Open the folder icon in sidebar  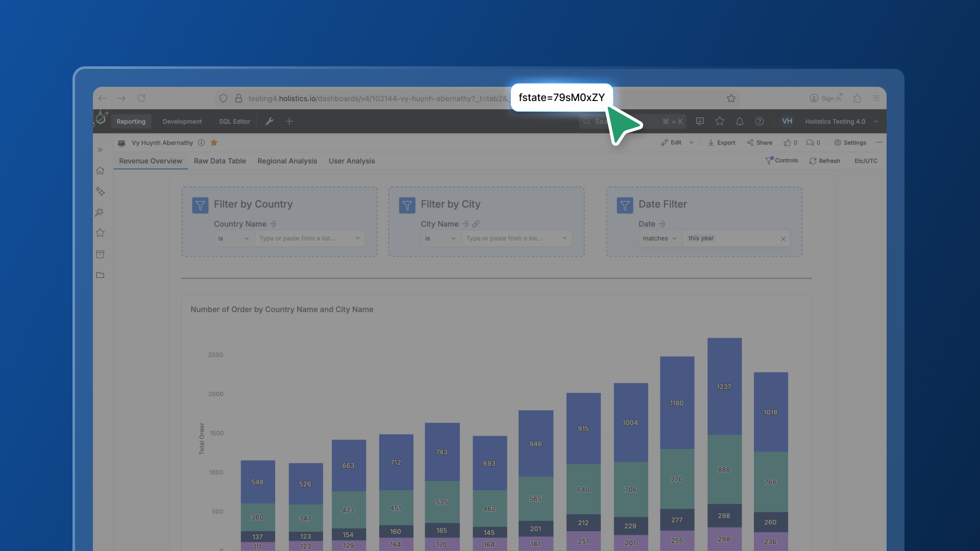tap(100, 275)
